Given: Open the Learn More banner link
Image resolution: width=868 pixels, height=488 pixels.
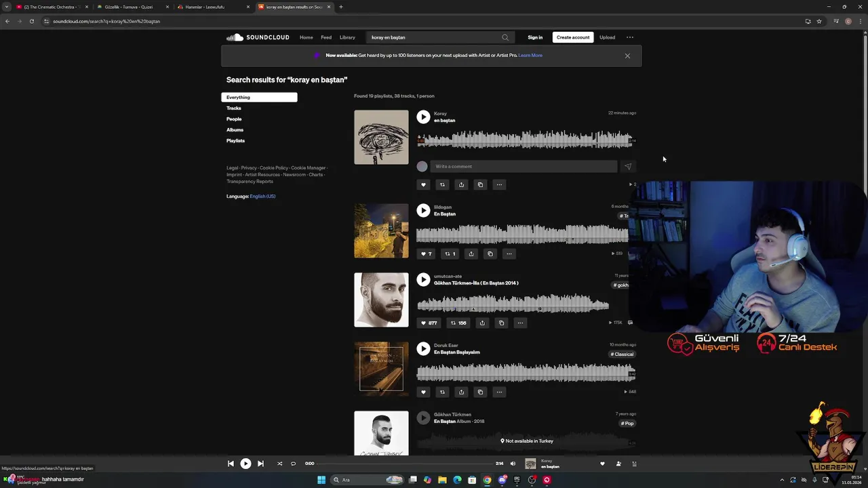Looking at the screenshot, I should pyautogui.click(x=530, y=56).
